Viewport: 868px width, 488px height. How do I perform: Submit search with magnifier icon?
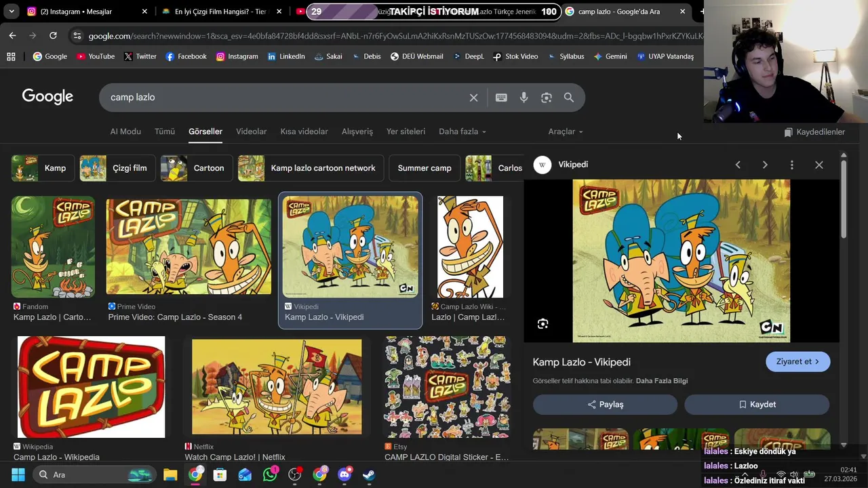pos(569,98)
